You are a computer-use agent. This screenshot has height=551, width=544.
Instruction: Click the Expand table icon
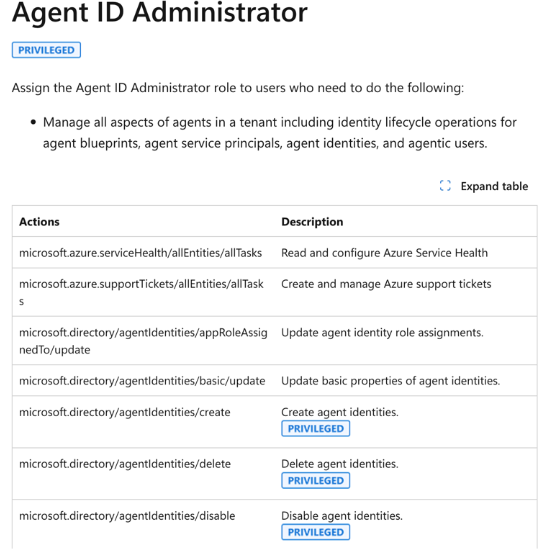point(445,186)
